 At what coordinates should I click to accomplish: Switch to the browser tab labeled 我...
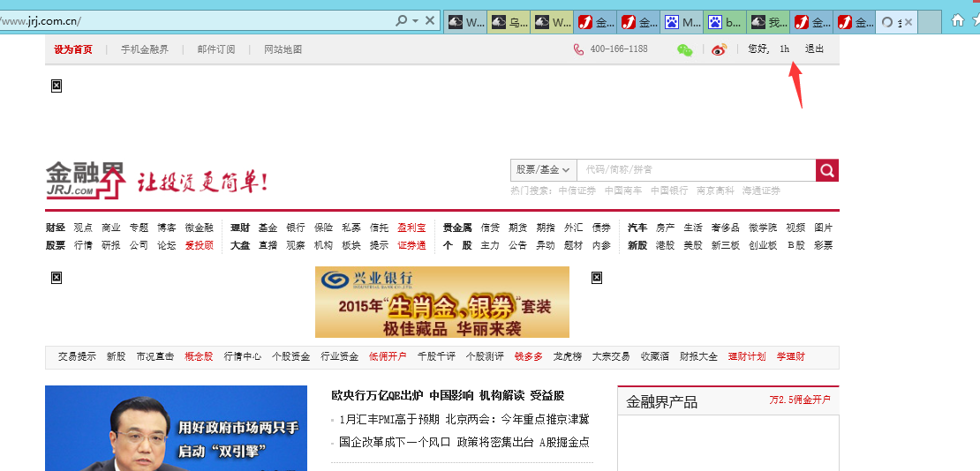click(768, 22)
